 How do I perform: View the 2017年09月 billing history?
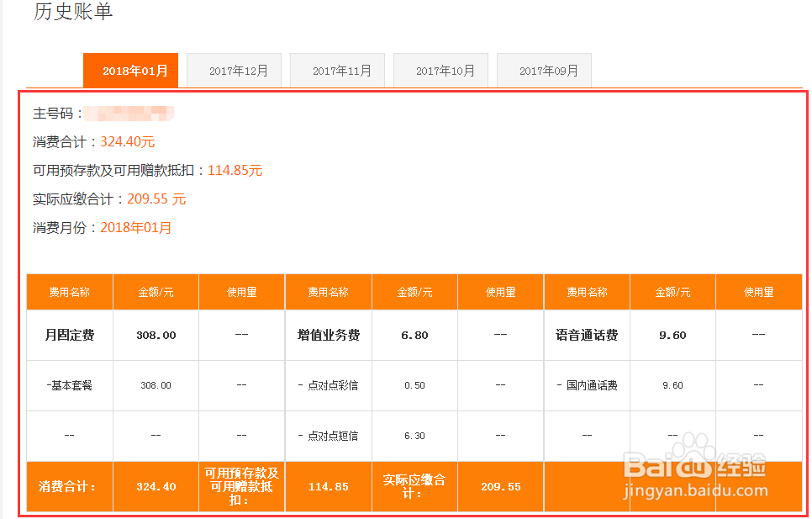click(x=544, y=71)
